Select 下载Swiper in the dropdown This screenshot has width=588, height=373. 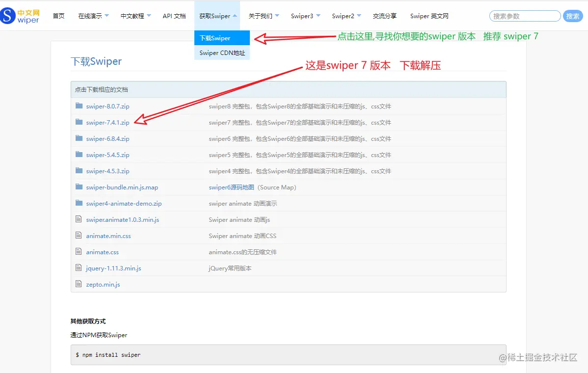click(x=222, y=38)
